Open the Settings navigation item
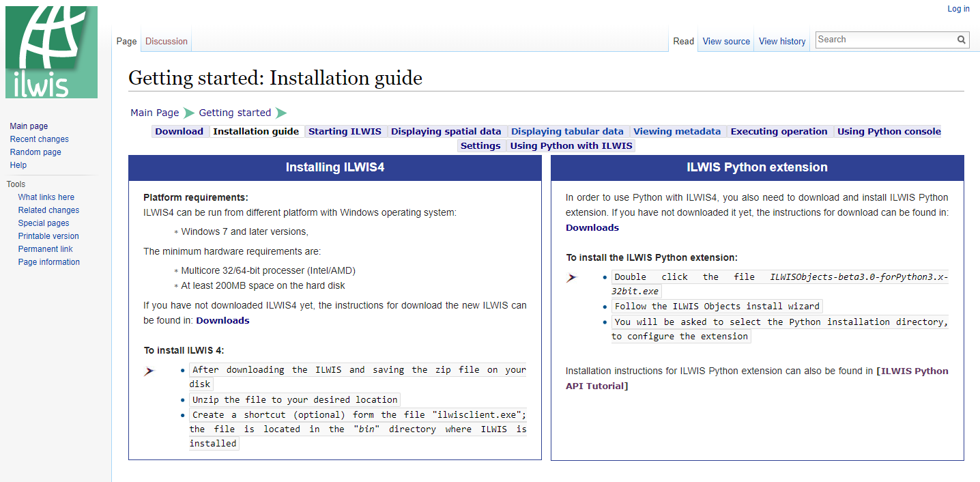This screenshot has width=980, height=482. (x=480, y=145)
